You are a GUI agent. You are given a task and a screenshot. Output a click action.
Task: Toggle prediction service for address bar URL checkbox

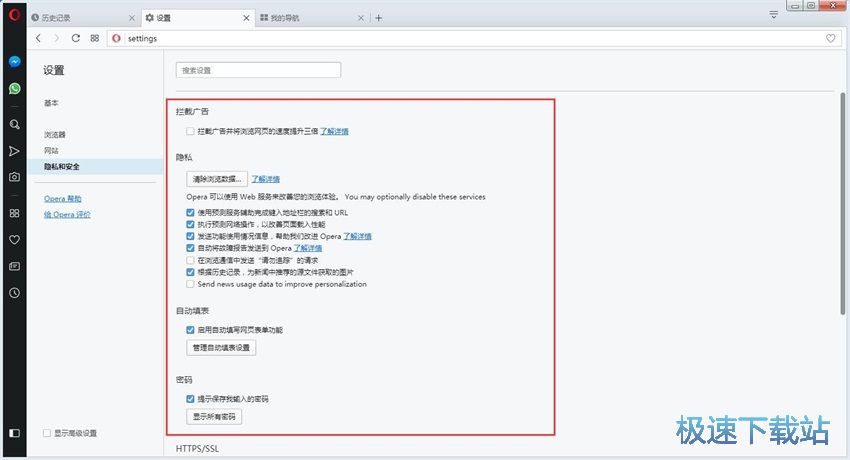point(190,212)
